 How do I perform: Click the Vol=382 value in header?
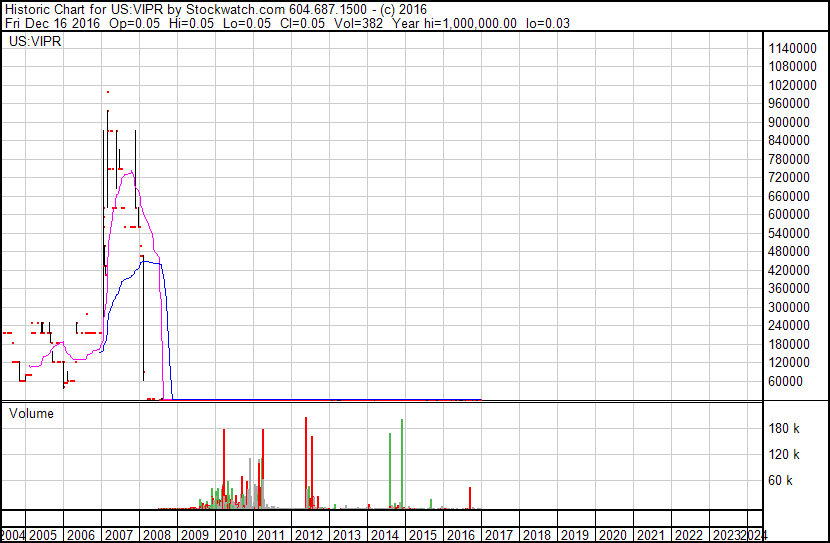pyautogui.click(x=358, y=23)
